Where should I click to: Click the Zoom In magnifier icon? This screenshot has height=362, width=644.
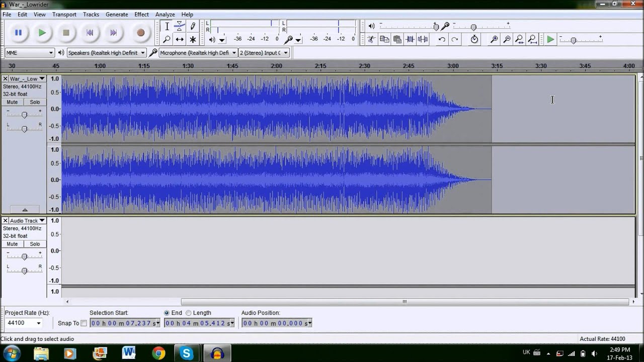click(x=494, y=39)
